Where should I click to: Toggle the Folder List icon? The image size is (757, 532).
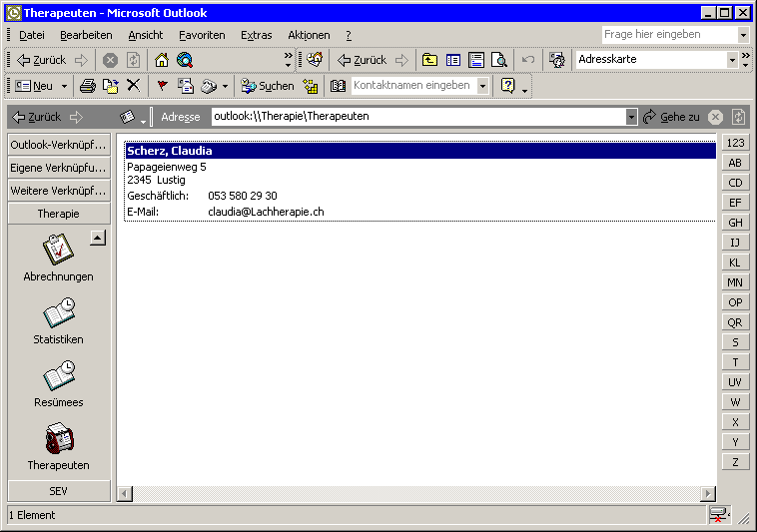(x=452, y=60)
